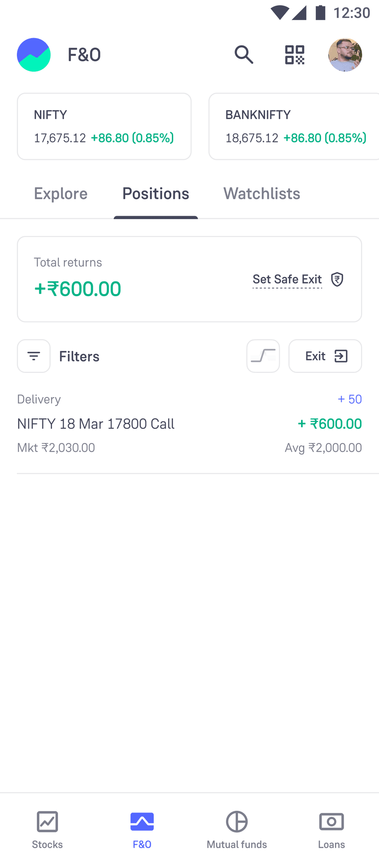Image resolution: width=379 pixels, height=868 pixels.
Task: Go to the Stocks section
Action: (47, 830)
